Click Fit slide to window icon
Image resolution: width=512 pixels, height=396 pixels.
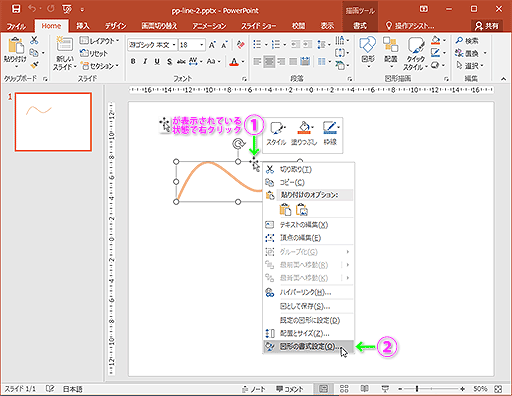(x=498, y=389)
